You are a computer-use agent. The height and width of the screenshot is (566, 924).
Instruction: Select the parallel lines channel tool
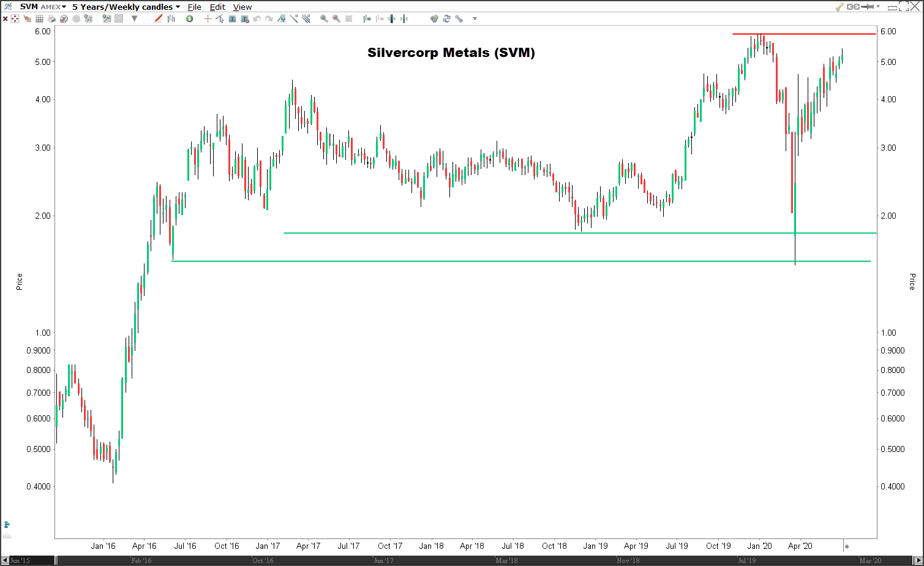tap(306, 19)
